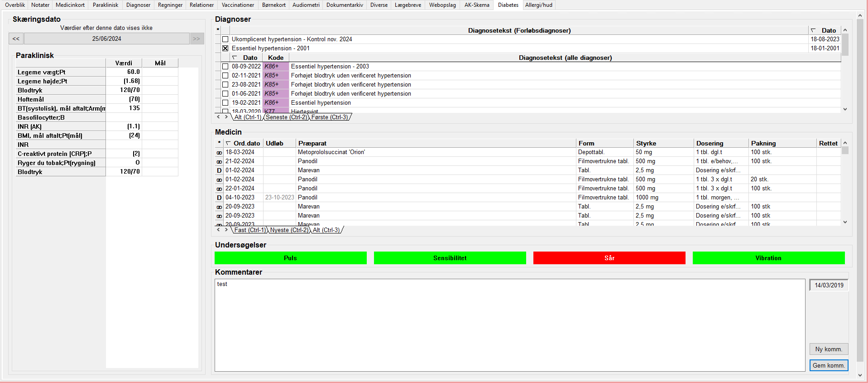868x383 pixels.
Task: Click left arrow beside the diagnosis tabs
Action: point(218,117)
